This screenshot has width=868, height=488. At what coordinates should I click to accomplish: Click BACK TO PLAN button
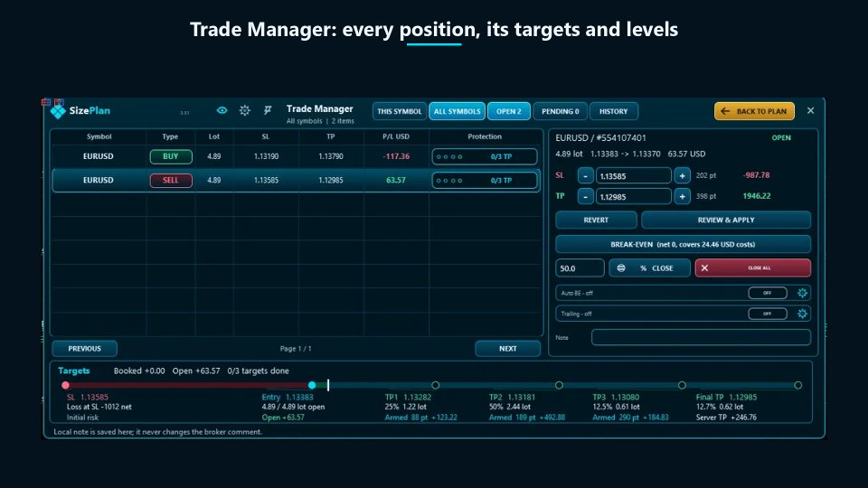(x=754, y=111)
